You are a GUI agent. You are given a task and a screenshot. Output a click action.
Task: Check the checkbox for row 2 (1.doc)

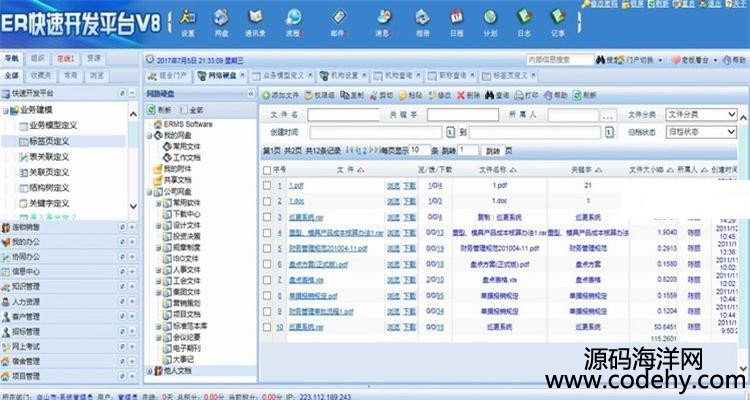(x=267, y=201)
